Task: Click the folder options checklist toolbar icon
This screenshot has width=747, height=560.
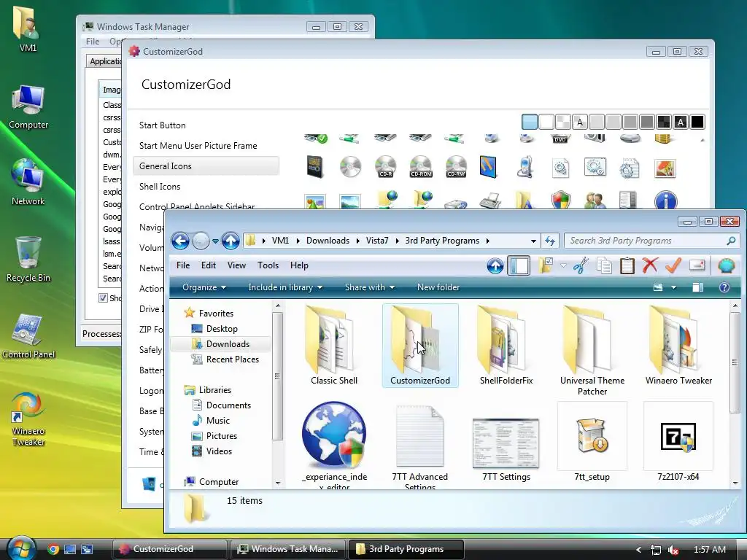Action: 546,265
